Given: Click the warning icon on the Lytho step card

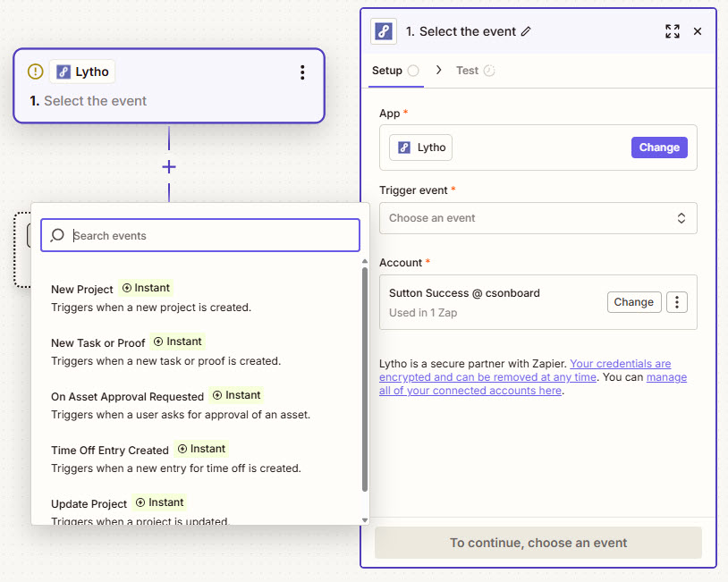Looking at the screenshot, I should pos(35,72).
